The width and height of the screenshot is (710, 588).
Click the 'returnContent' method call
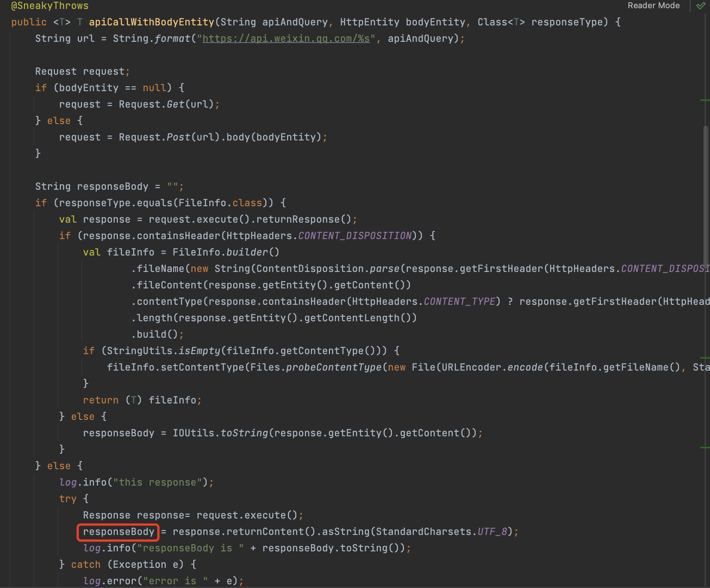tap(265, 532)
